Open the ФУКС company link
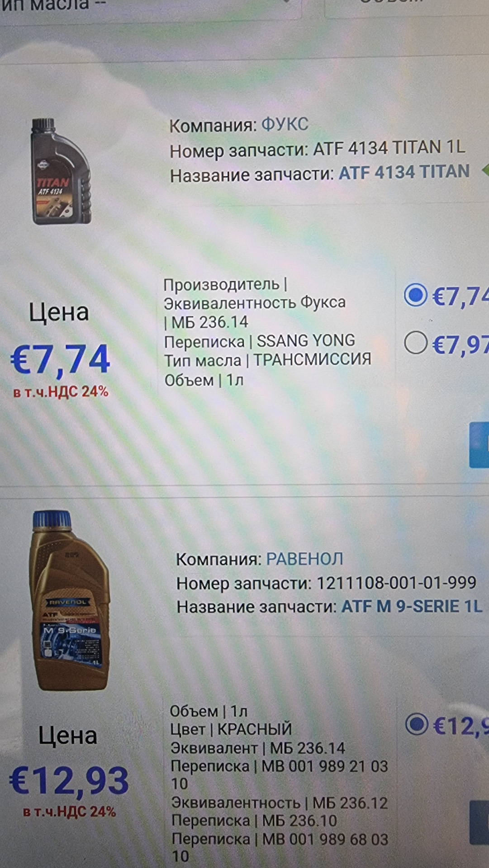Screen dimensions: 489x868 tap(285, 124)
